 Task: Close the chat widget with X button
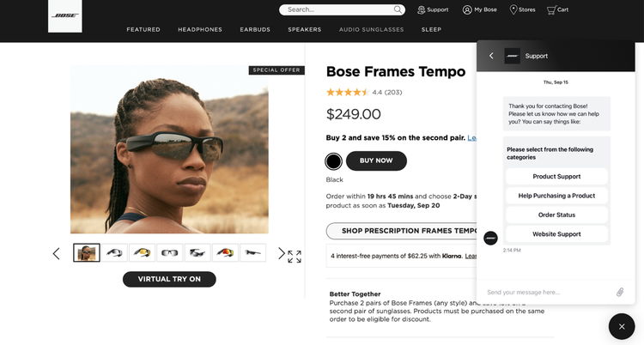click(x=622, y=326)
